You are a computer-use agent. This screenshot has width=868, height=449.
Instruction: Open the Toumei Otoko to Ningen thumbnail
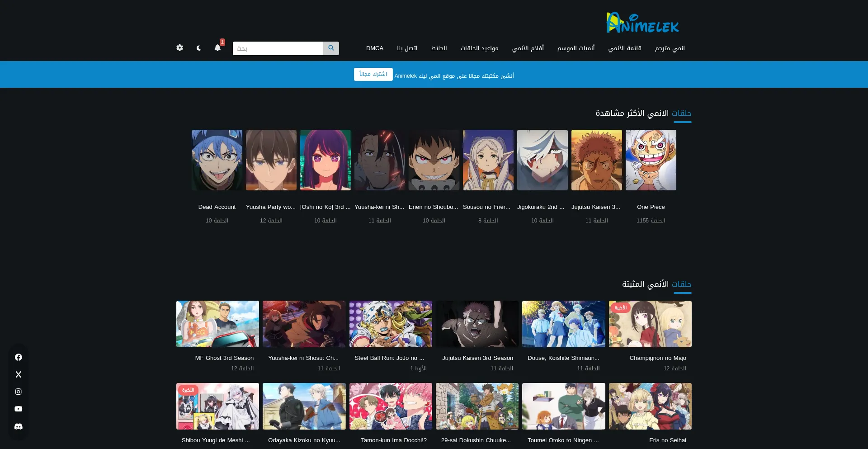click(564, 406)
